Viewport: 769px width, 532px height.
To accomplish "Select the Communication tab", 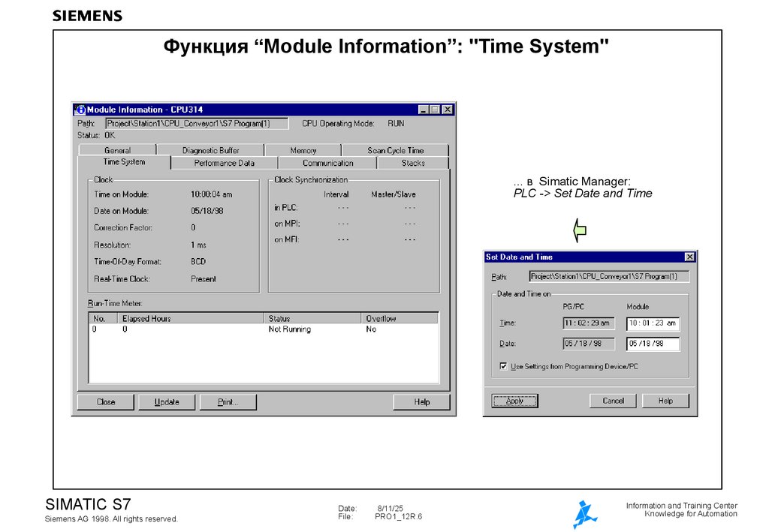I will click(328, 162).
